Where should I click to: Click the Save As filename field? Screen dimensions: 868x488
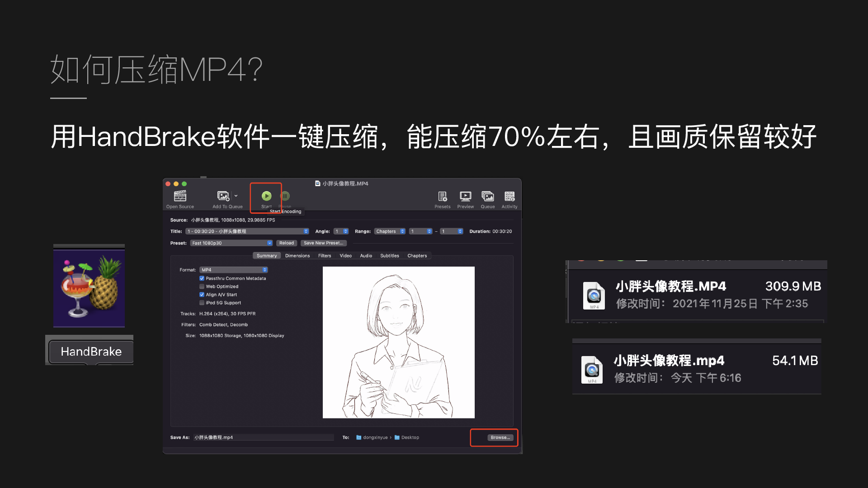coord(264,437)
